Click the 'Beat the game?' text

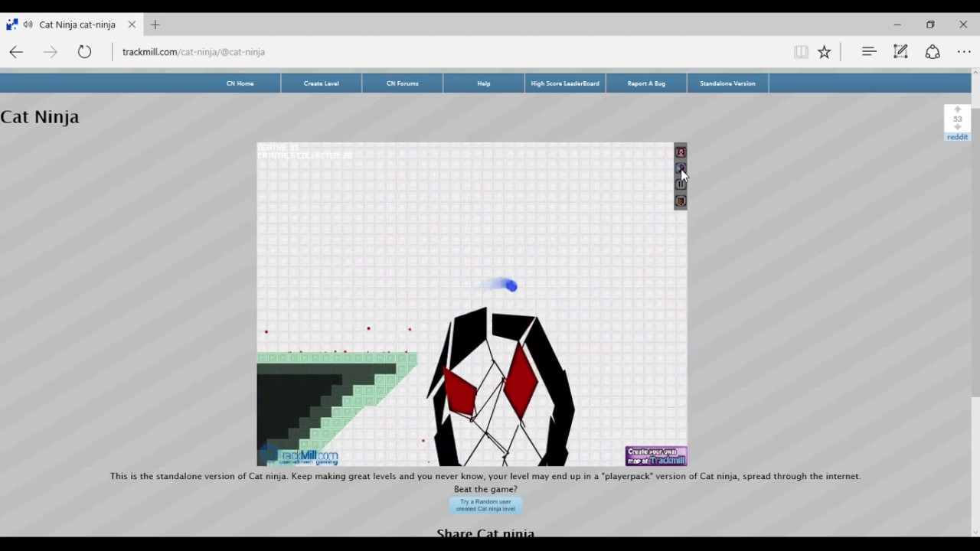(x=485, y=489)
